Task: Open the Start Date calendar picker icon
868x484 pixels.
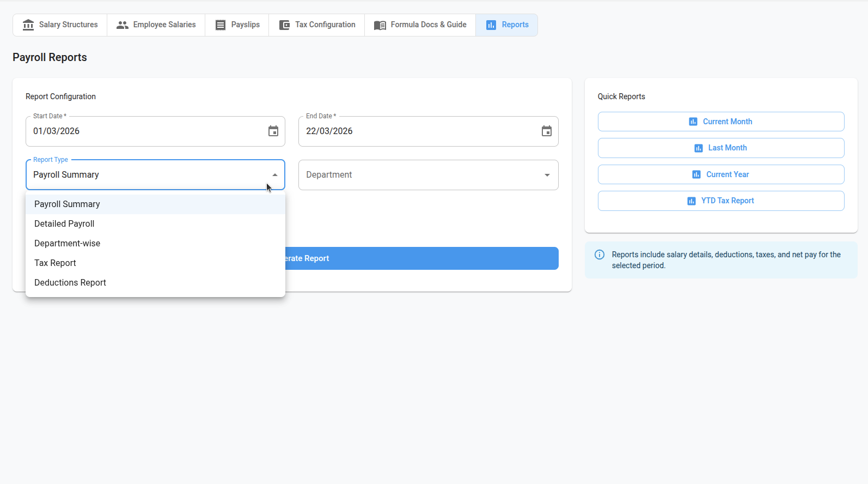Action: pyautogui.click(x=273, y=131)
